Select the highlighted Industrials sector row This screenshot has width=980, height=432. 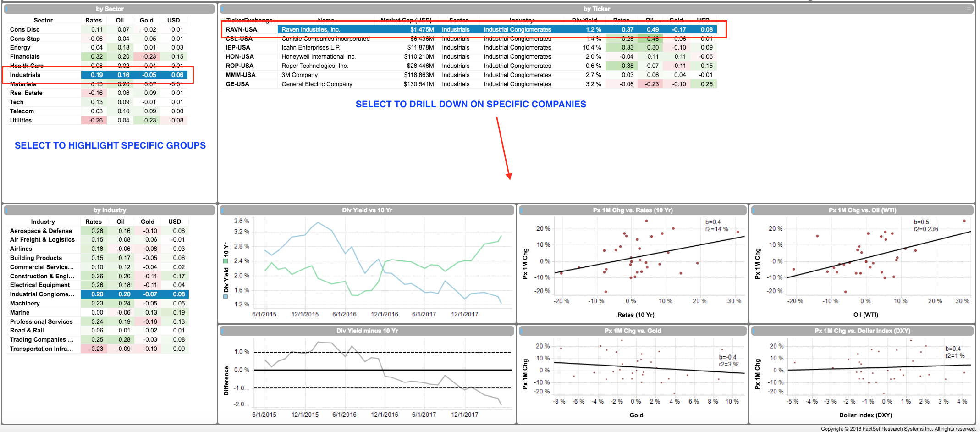[x=97, y=75]
